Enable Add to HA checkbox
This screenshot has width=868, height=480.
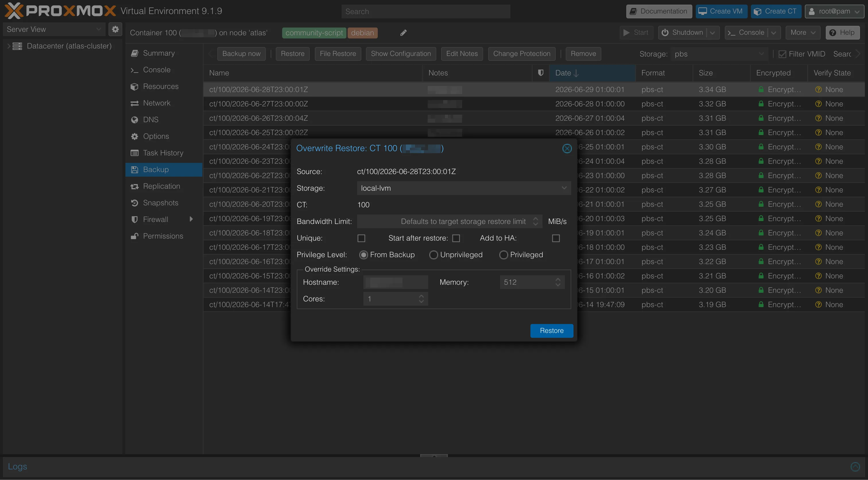556,238
